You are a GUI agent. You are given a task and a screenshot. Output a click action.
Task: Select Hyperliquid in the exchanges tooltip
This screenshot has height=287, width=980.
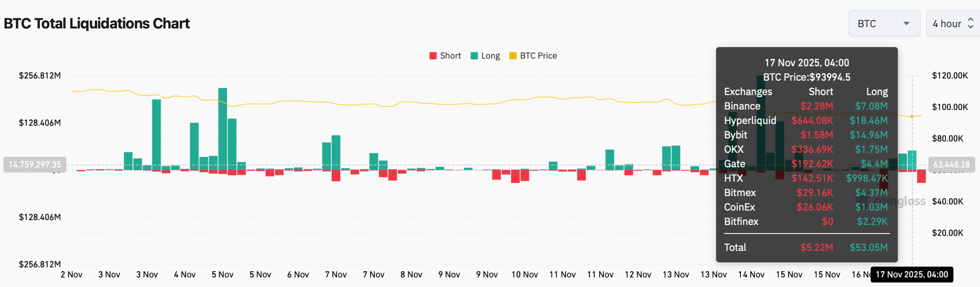pyautogui.click(x=750, y=121)
